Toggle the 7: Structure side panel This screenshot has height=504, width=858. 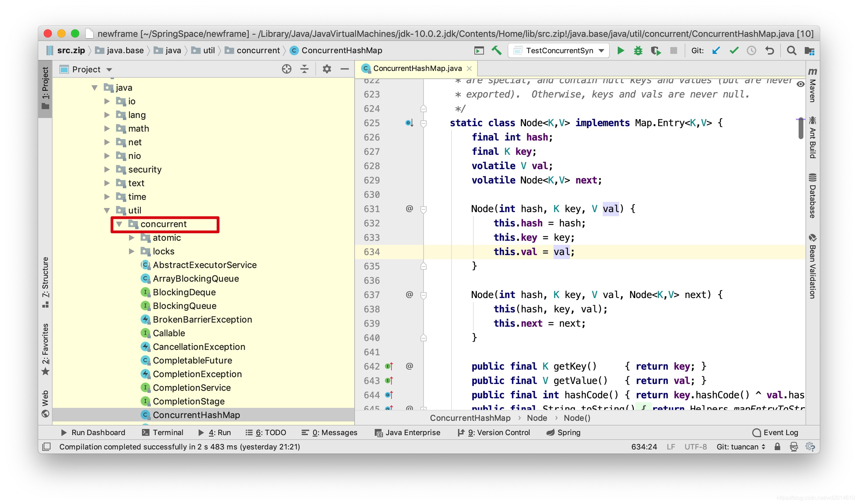tap(45, 282)
